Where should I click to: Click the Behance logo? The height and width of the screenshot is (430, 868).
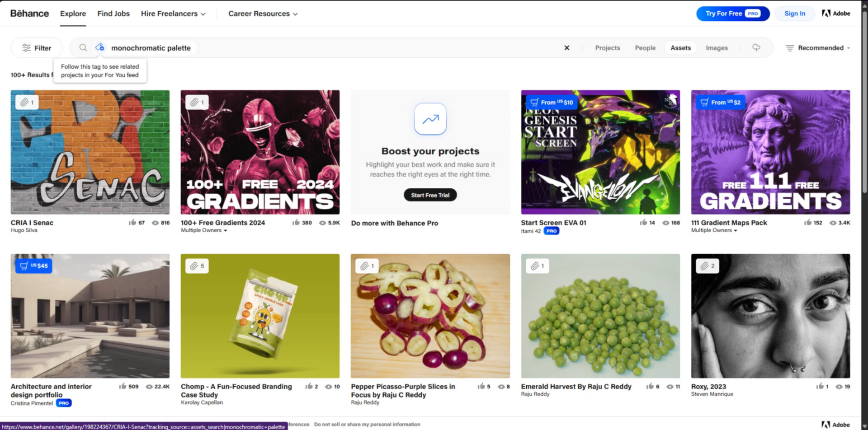coord(29,14)
